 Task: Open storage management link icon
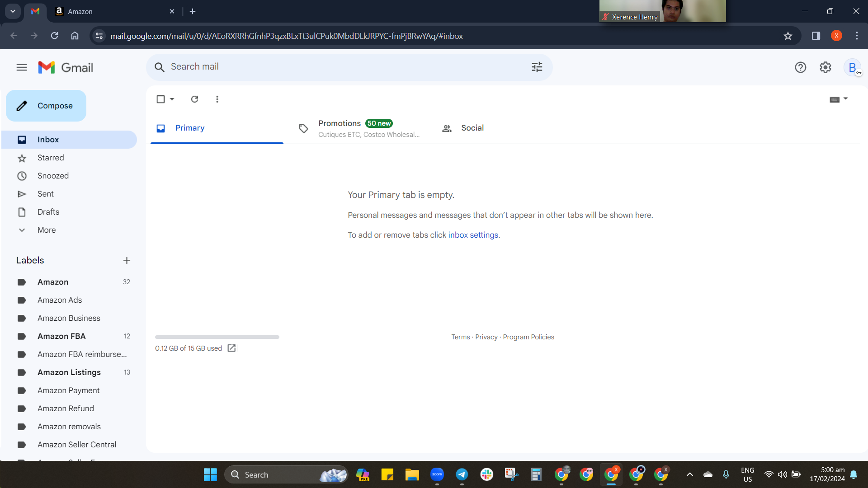click(x=231, y=348)
